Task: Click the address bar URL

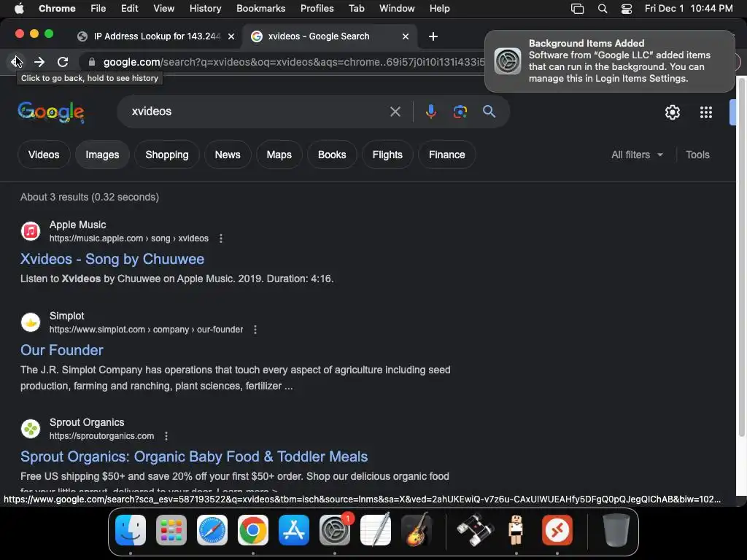Action: tap(294, 62)
